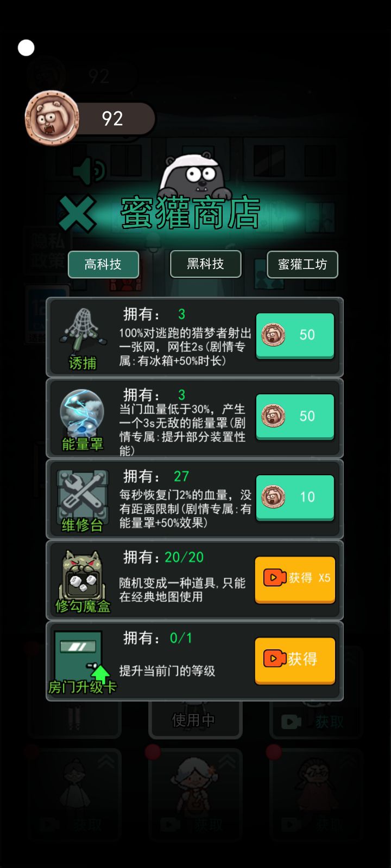Click the honey badger coin icon
This screenshot has width=391, height=868.
[53, 118]
